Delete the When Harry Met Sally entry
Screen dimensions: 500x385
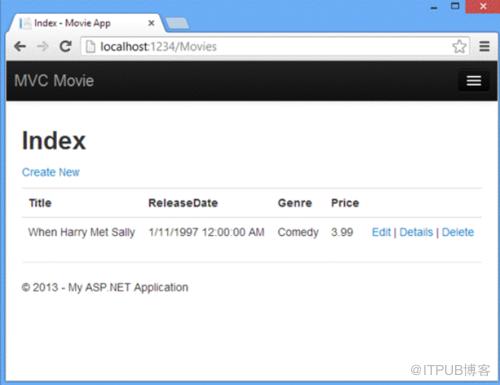[x=458, y=232]
